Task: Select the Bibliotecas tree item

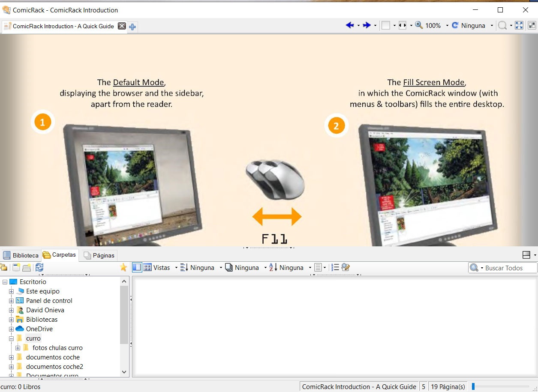Action: [42, 320]
